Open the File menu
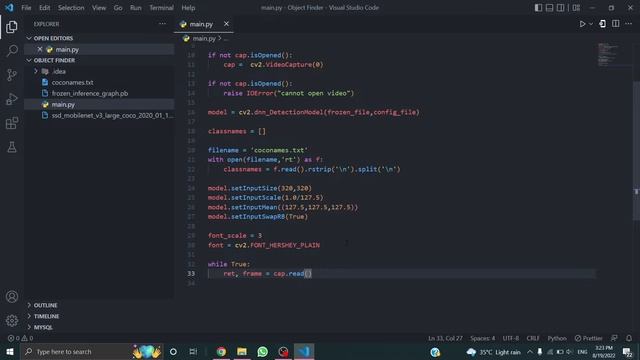Screen dimensions: 640x360 click(26, 8)
